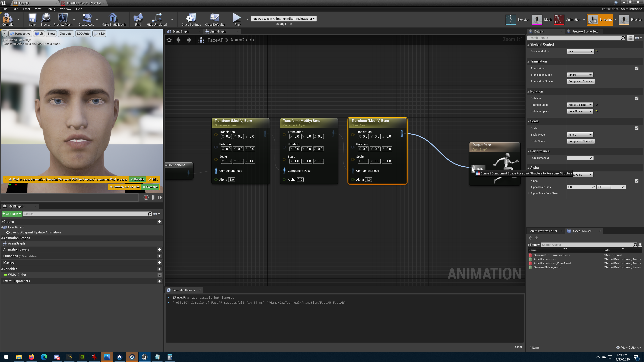Click Compile button in viewport notice
644x362 pixels.
tap(150, 187)
